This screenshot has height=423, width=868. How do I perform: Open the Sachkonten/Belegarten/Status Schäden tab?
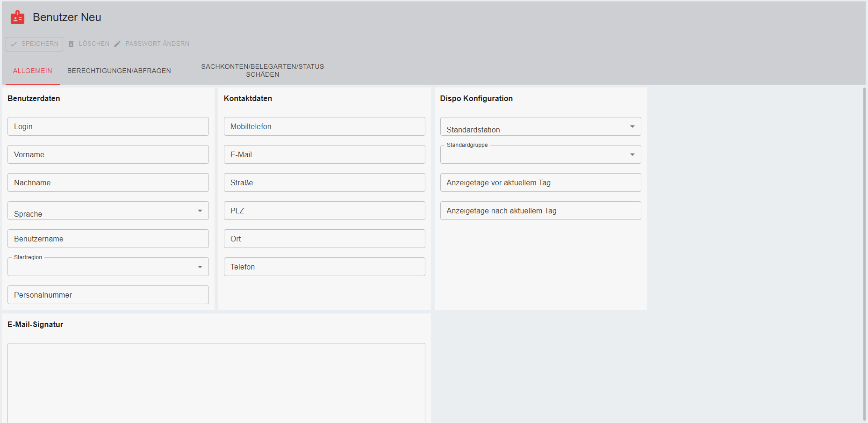[x=262, y=71]
